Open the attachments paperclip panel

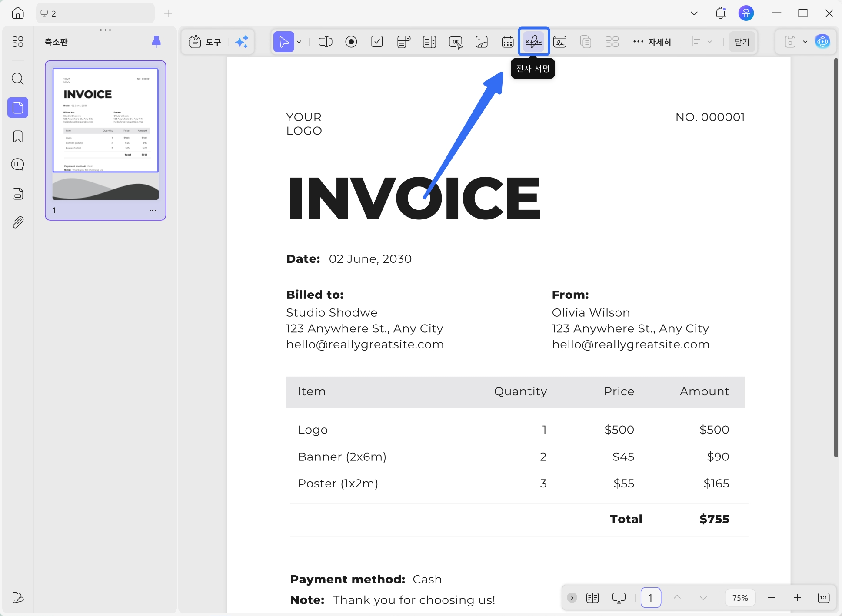tap(18, 222)
